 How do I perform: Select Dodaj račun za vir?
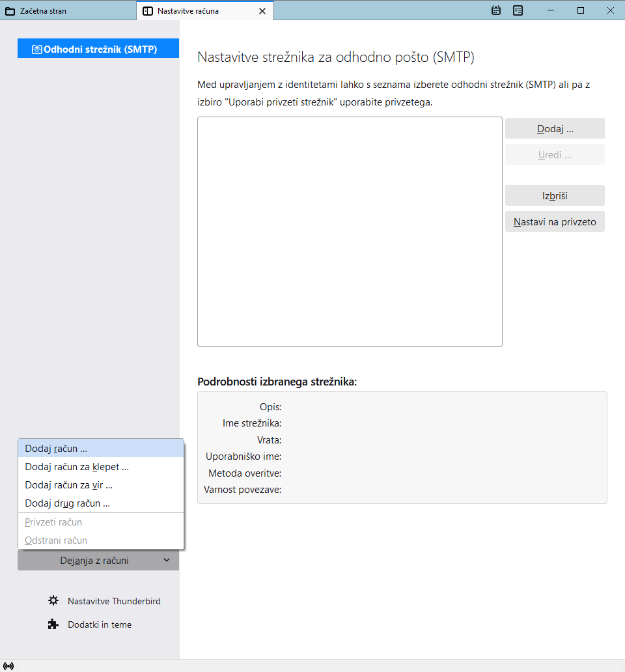click(x=69, y=485)
